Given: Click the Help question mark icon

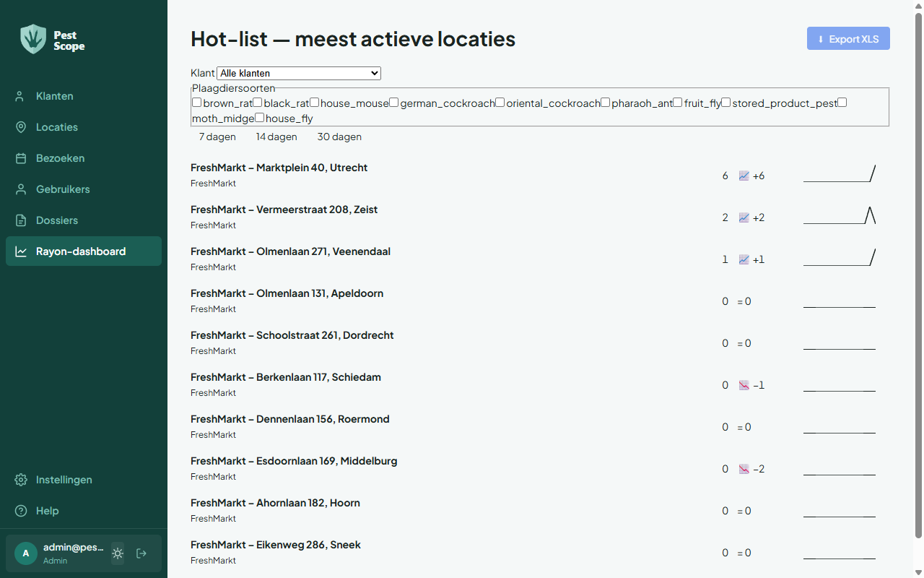Looking at the screenshot, I should [21, 511].
